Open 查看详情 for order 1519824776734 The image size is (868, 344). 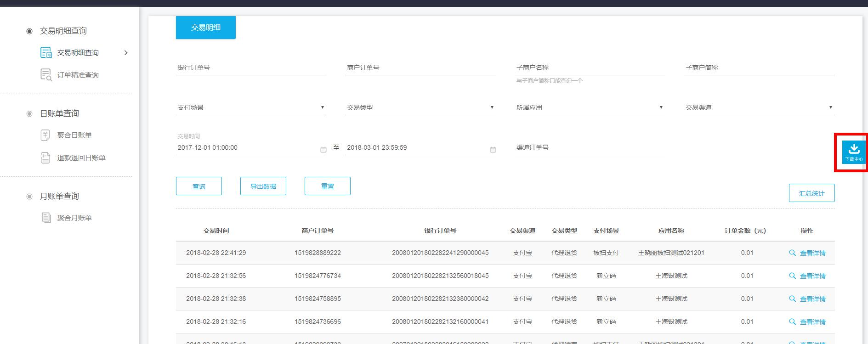[x=812, y=276]
